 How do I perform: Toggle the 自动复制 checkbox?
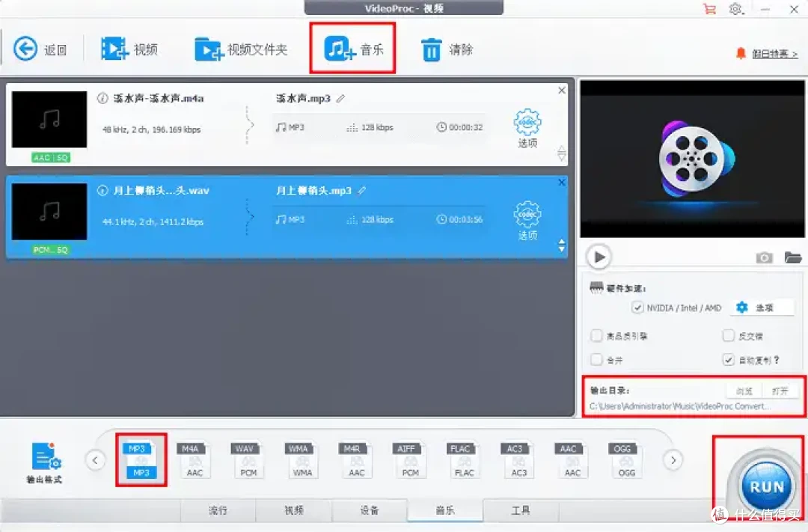point(728,359)
